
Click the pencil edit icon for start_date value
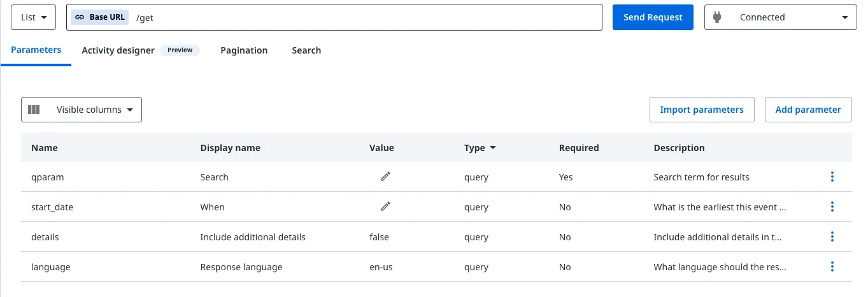385,206
